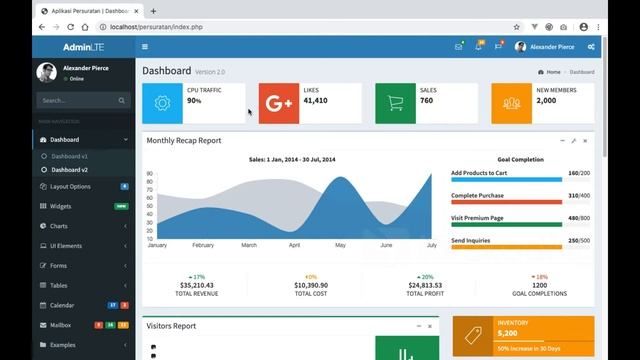Open a new browser tab

pos(153,11)
